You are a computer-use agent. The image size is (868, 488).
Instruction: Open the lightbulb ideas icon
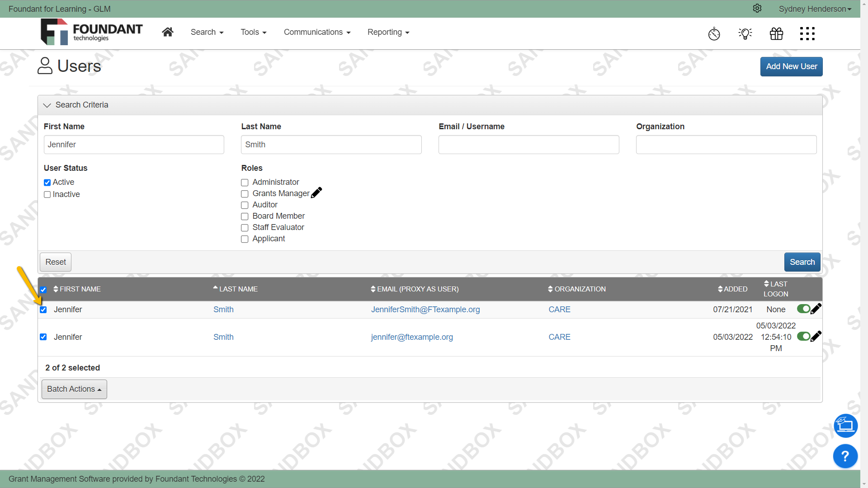tap(745, 33)
